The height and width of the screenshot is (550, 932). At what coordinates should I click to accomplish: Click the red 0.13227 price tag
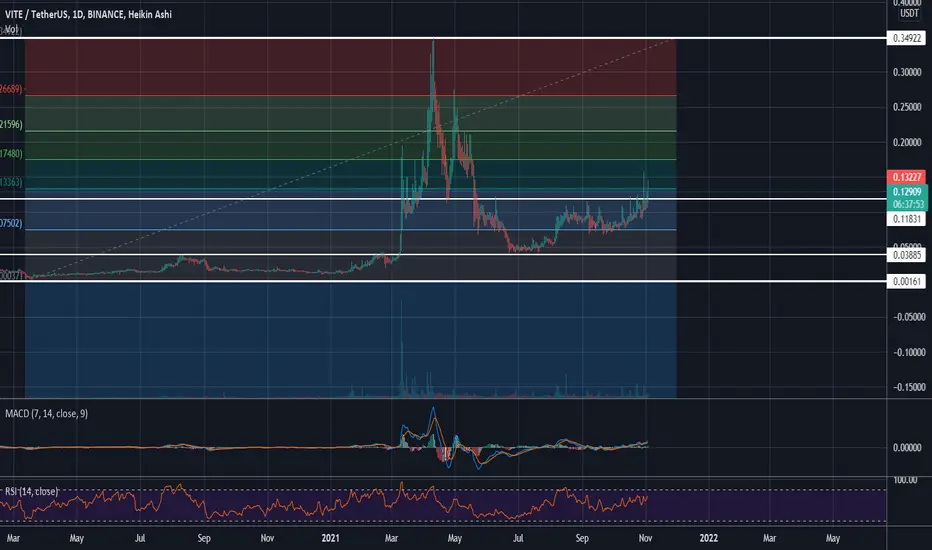tap(907, 177)
